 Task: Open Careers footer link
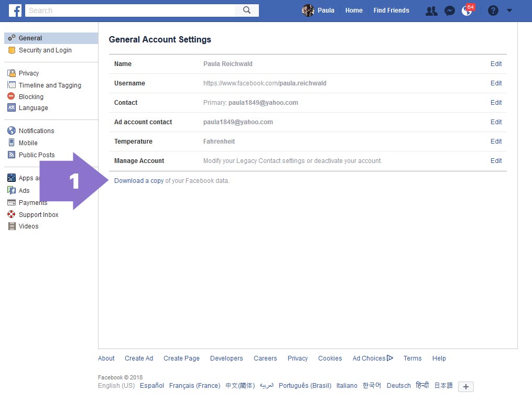(265, 358)
